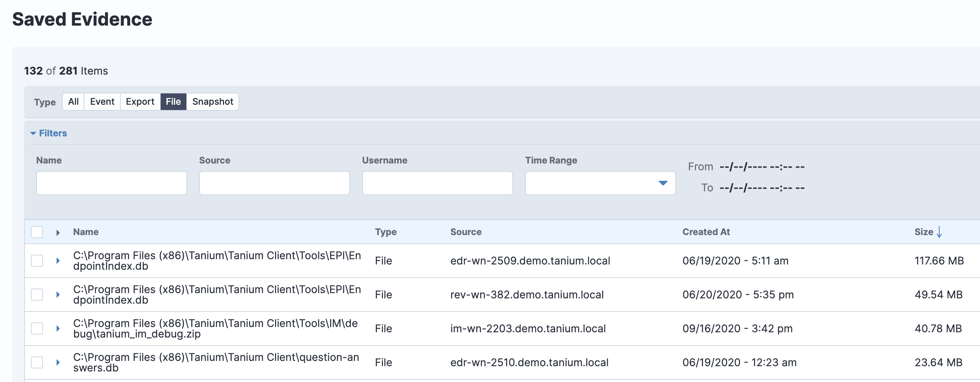The height and width of the screenshot is (382, 980).
Task: Switch type filter to Event
Action: click(x=102, y=101)
